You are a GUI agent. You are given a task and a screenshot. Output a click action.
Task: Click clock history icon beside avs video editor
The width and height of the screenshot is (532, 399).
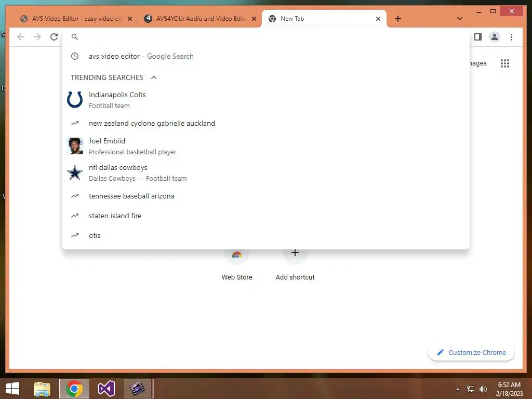click(x=75, y=56)
